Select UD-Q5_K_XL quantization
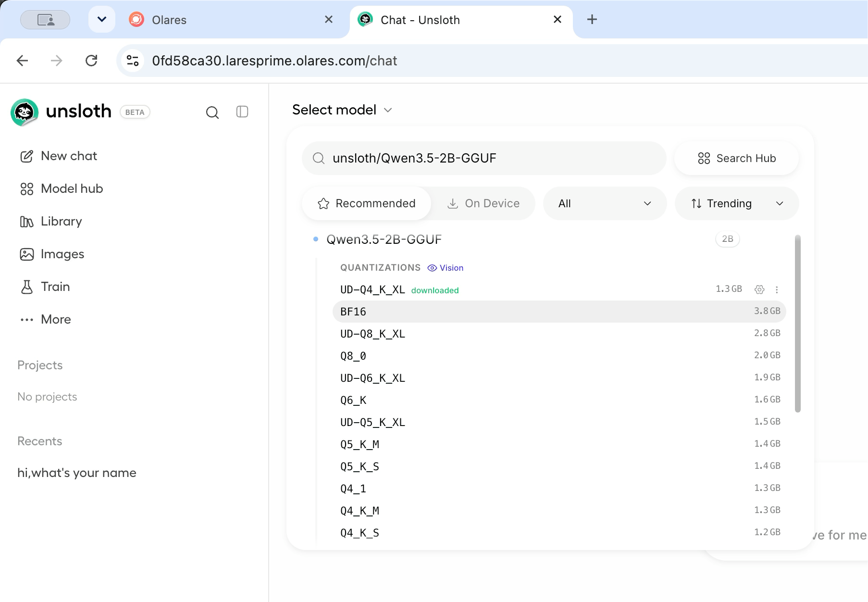The width and height of the screenshot is (868, 602). point(559,422)
